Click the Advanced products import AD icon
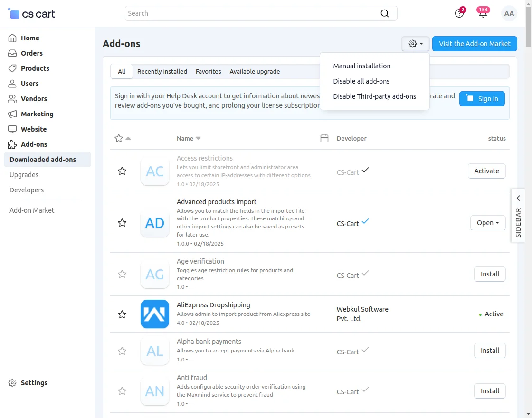The width and height of the screenshot is (532, 418). tap(155, 223)
